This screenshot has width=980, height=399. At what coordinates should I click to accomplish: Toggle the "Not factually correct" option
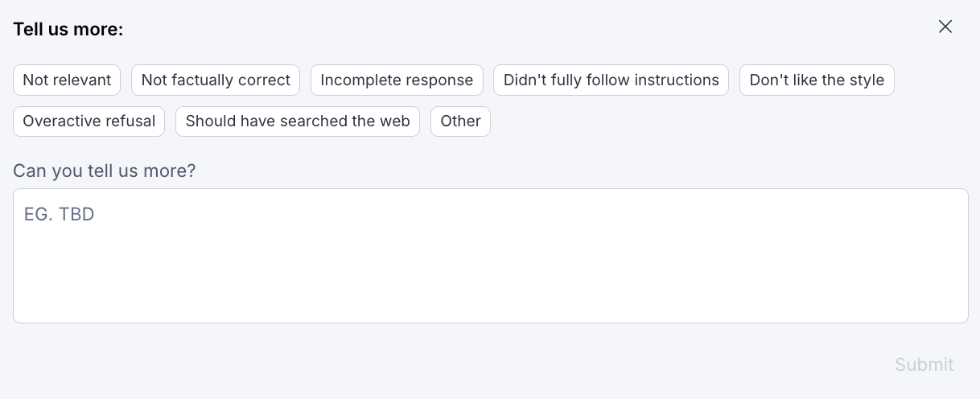(216, 80)
